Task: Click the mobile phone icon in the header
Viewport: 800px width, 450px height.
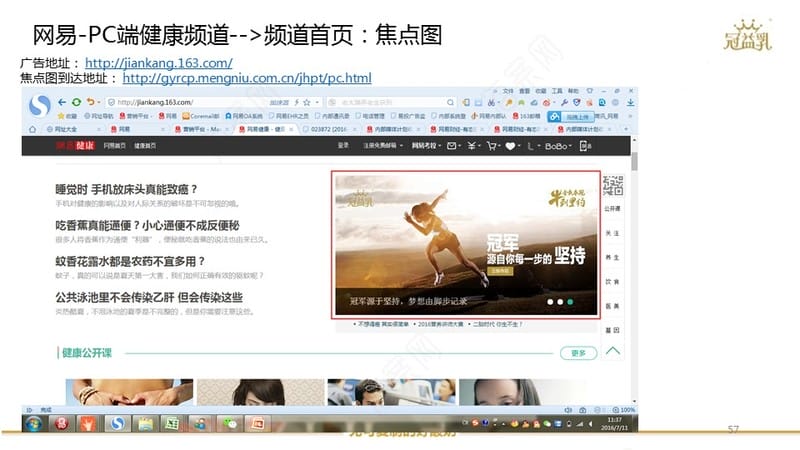Action: click(x=585, y=146)
